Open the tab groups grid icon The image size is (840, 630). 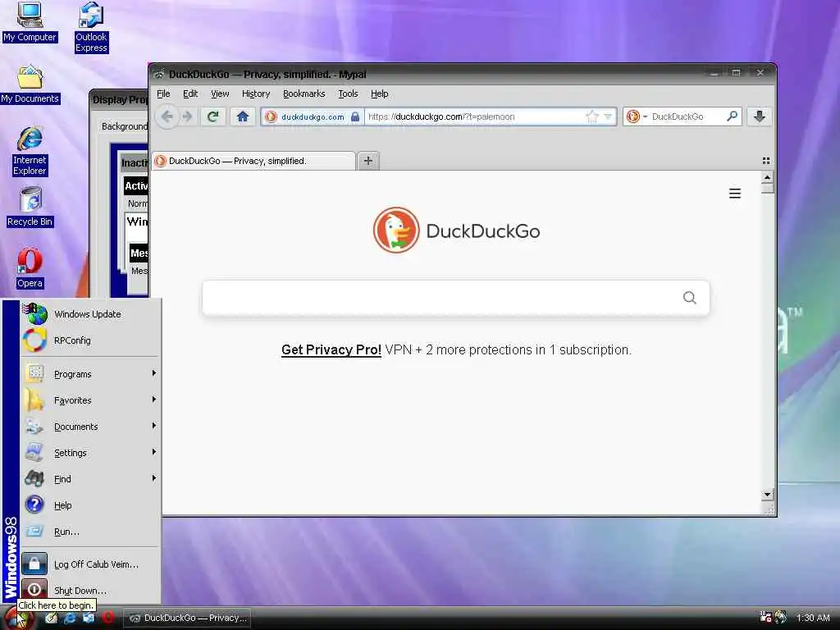765,161
